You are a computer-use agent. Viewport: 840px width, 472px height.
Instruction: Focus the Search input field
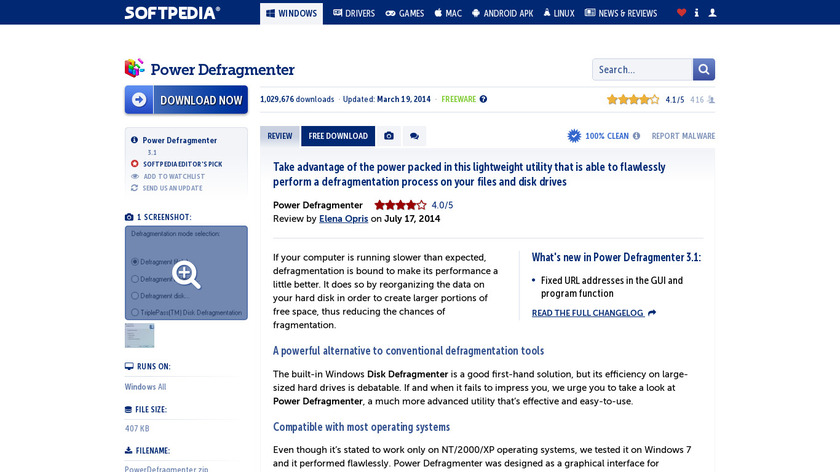[x=642, y=70]
